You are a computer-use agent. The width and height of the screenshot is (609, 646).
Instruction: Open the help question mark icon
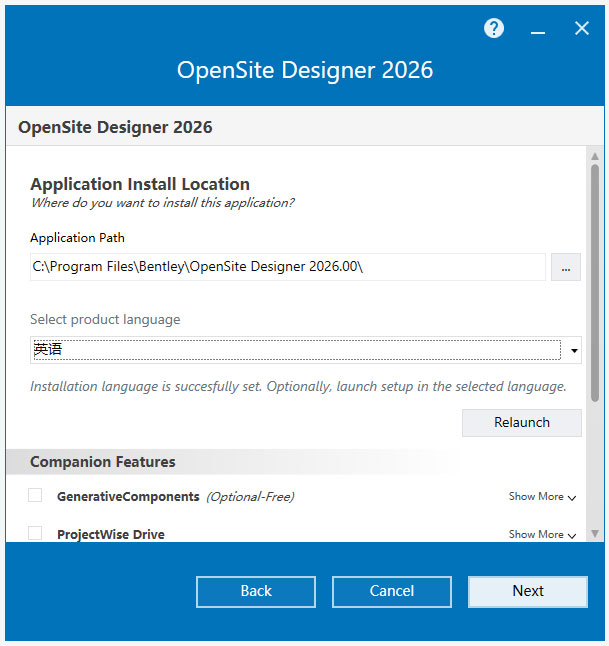click(x=494, y=28)
